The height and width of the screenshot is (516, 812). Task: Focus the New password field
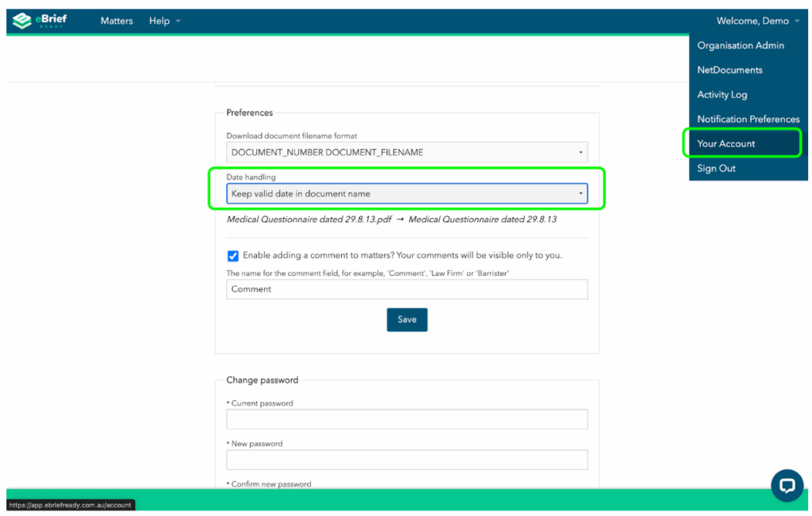pos(407,460)
